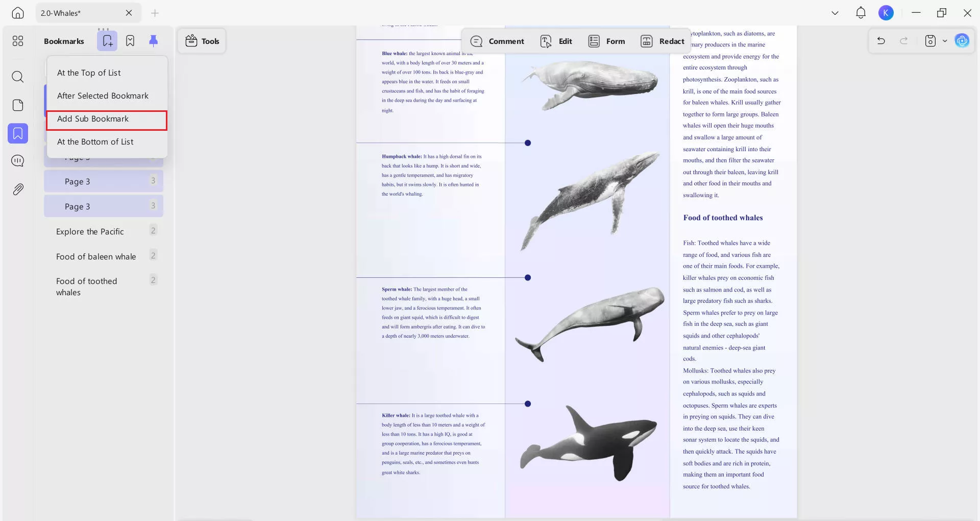The image size is (980, 521).
Task: Click the Home icon
Action: 18,13
